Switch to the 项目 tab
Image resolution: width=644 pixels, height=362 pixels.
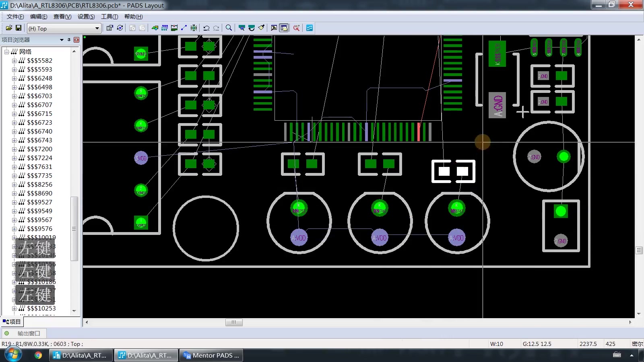click(12, 322)
